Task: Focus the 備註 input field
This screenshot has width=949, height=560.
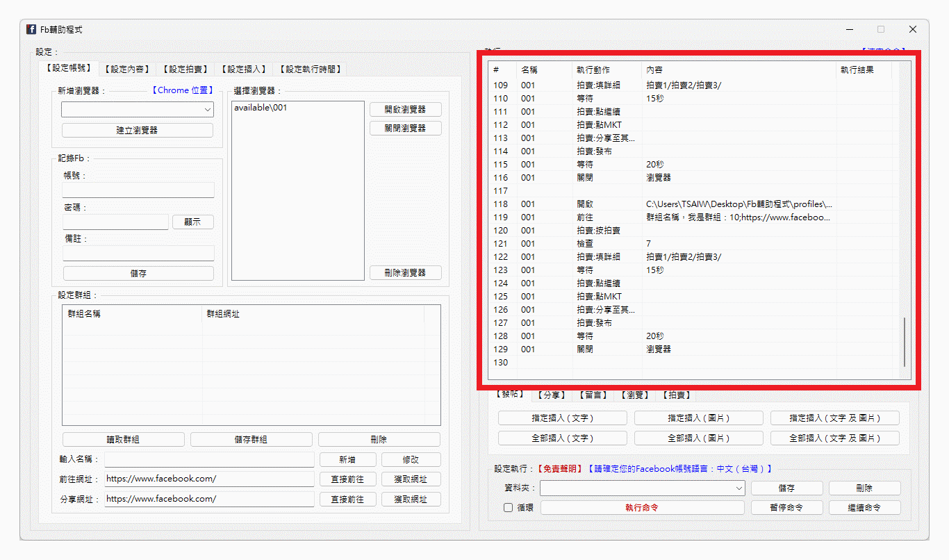Action: pos(138,253)
